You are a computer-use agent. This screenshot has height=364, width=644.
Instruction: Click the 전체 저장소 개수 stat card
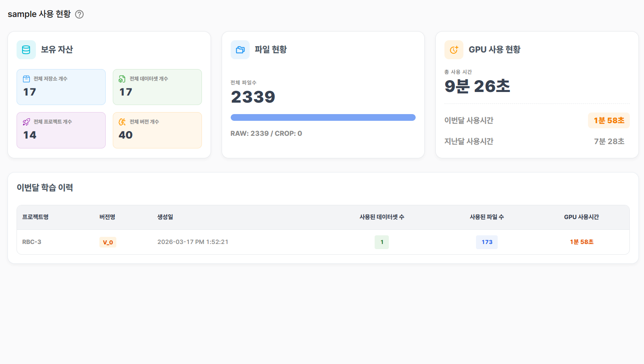click(61, 87)
